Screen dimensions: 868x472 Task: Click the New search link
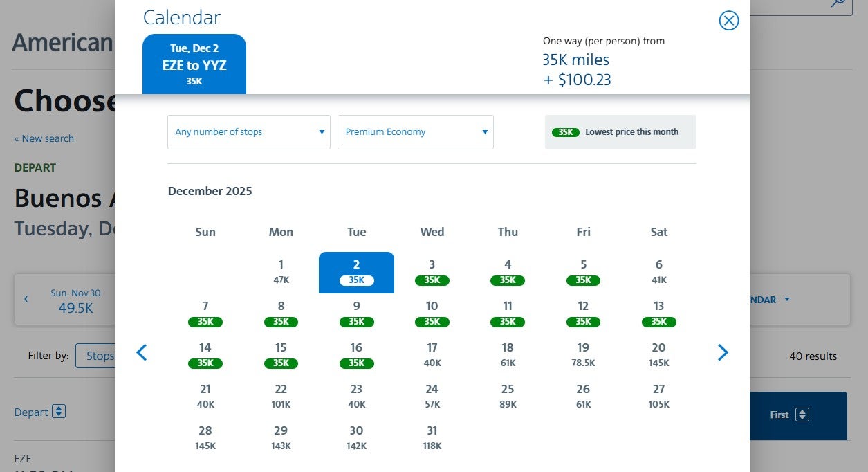pos(44,138)
